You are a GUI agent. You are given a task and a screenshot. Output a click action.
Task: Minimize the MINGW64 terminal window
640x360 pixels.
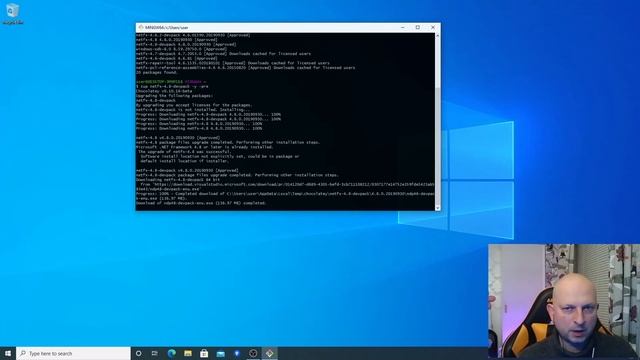[x=403, y=27]
